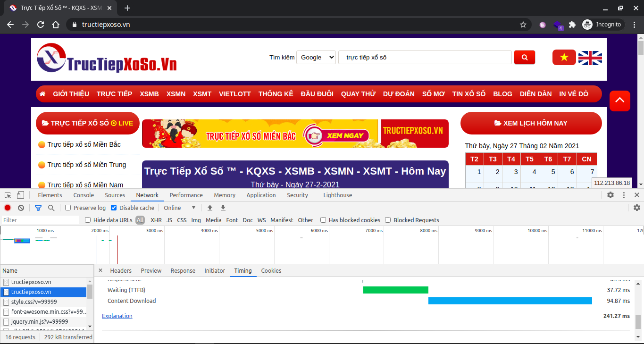Open the Explanation link in Timing

pos(117,316)
